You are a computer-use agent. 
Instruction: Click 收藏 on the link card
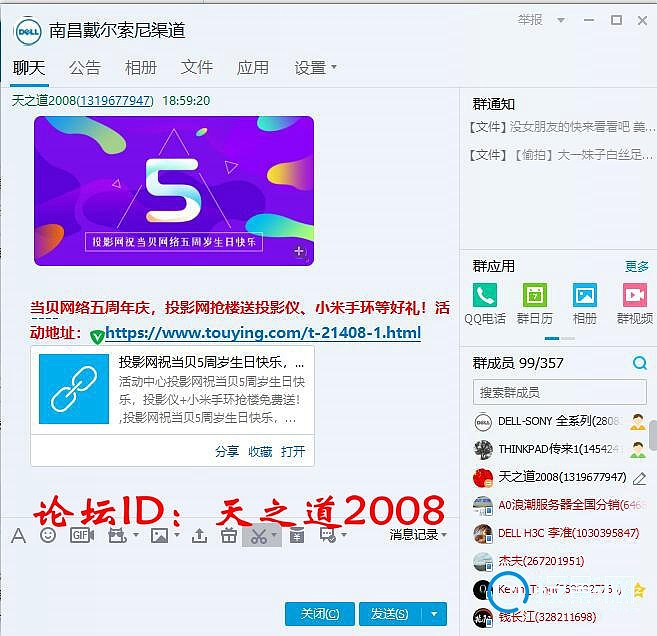point(260,451)
